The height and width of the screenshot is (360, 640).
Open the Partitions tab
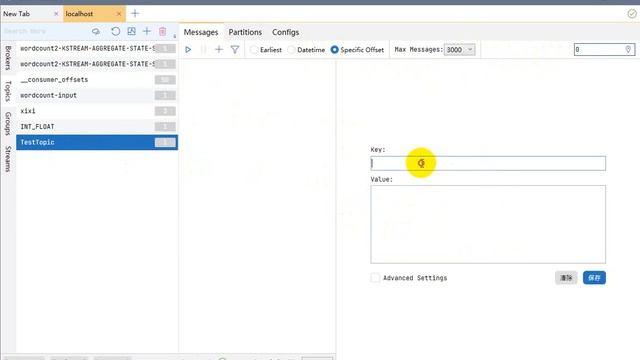tap(245, 32)
